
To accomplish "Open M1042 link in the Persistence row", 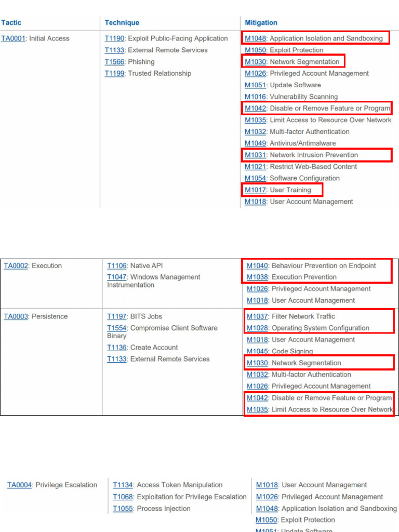I will tap(257, 397).
